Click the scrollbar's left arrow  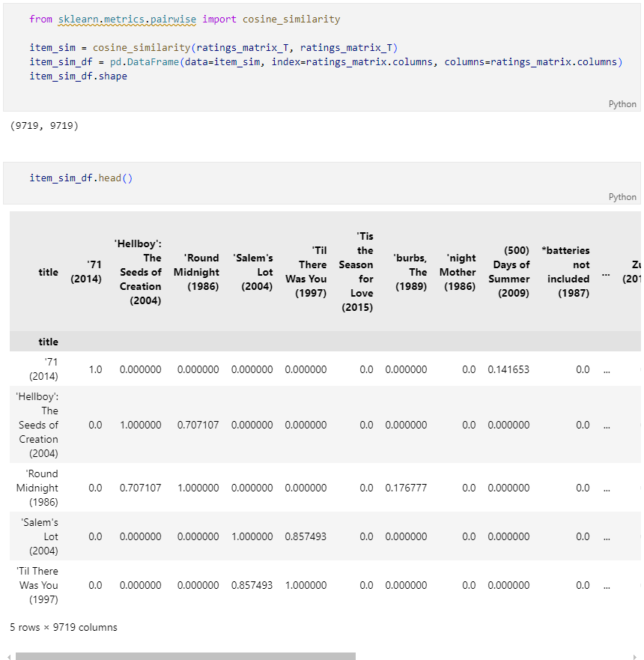pyautogui.click(x=7, y=656)
